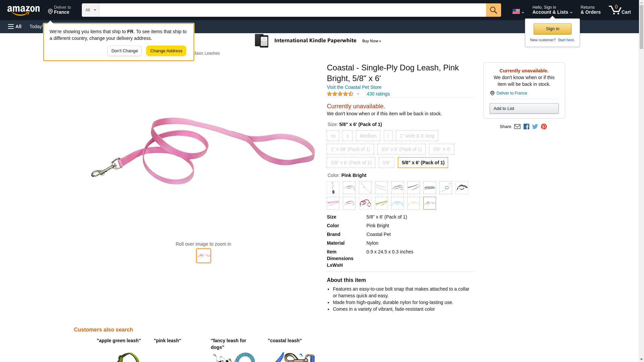Expand the star ratings breakdown arrow
This screenshot has width=644, height=362.
[358, 94]
